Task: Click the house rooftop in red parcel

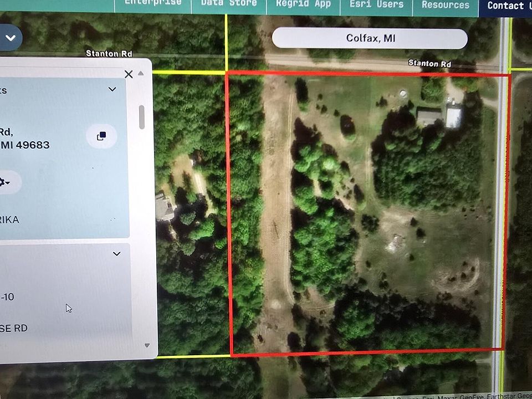Action: coord(428,116)
